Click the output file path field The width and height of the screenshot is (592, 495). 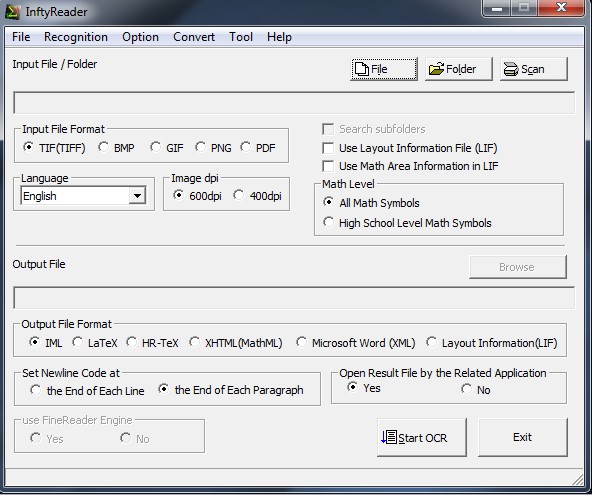pos(294,298)
